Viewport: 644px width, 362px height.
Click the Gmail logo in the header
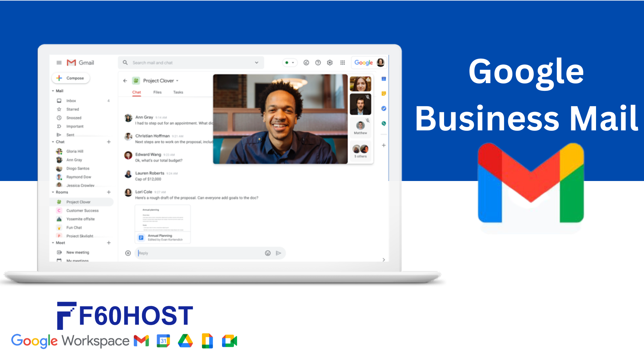[x=80, y=63]
